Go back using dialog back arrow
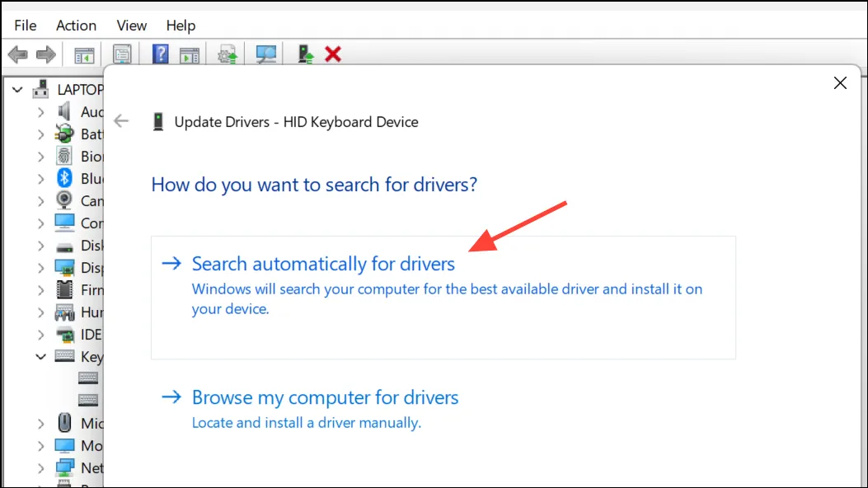 120,121
